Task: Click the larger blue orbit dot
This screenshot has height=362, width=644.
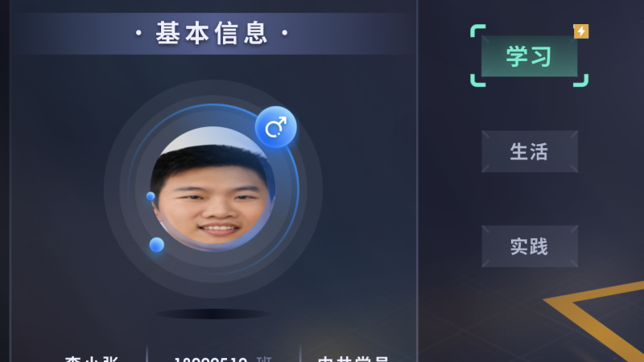Action: [156, 245]
